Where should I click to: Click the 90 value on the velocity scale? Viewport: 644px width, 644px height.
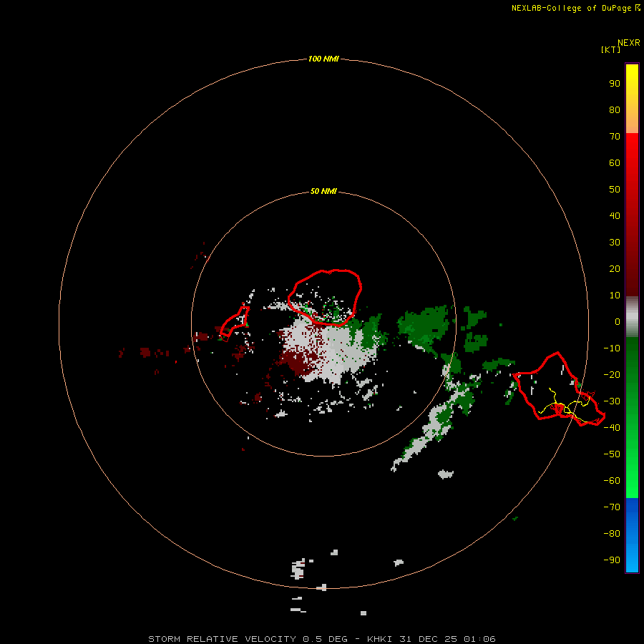click(615, 84)
